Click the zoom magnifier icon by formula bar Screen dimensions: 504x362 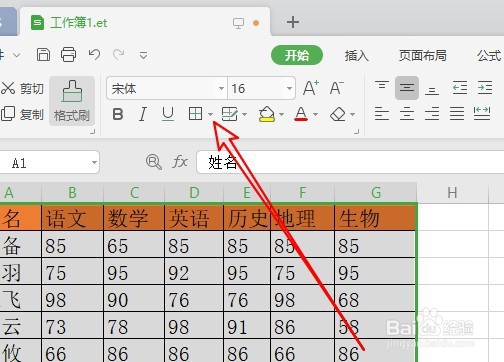154,162
